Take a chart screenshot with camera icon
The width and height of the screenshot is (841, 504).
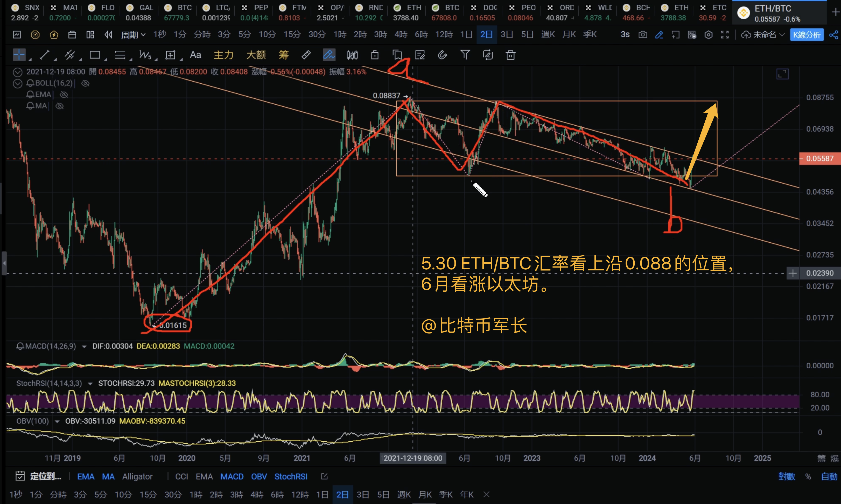[642, 35]
